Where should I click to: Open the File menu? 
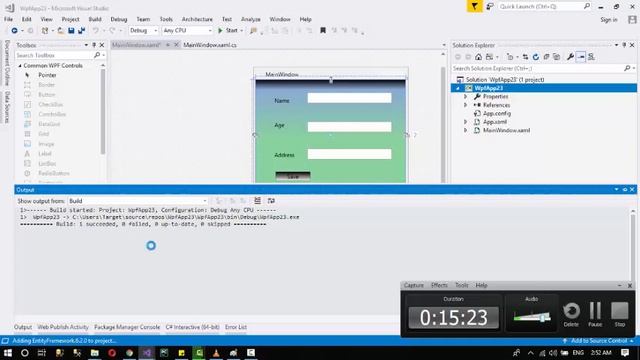[x=9, y=19]
